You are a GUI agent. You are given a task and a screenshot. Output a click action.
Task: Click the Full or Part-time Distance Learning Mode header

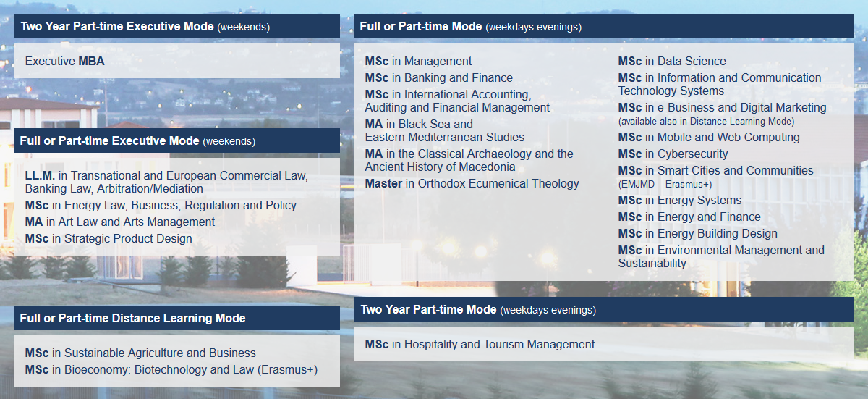177,318
